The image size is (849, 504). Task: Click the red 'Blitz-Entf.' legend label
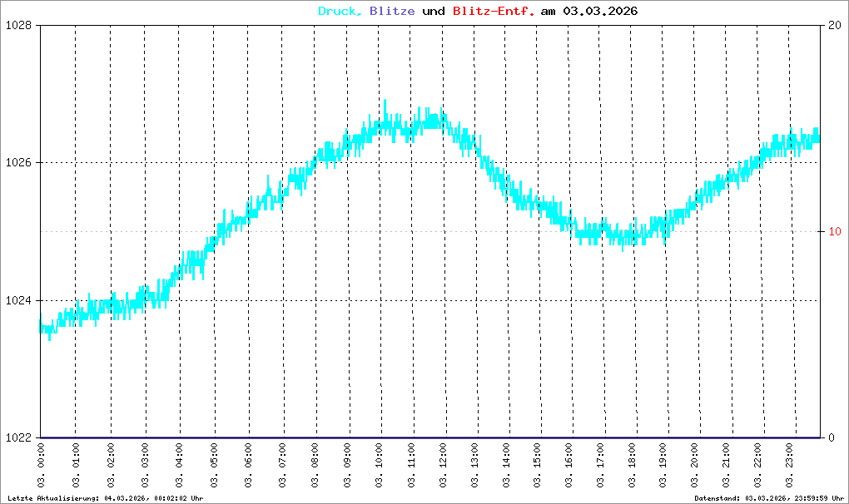click(x=494, y=11)
